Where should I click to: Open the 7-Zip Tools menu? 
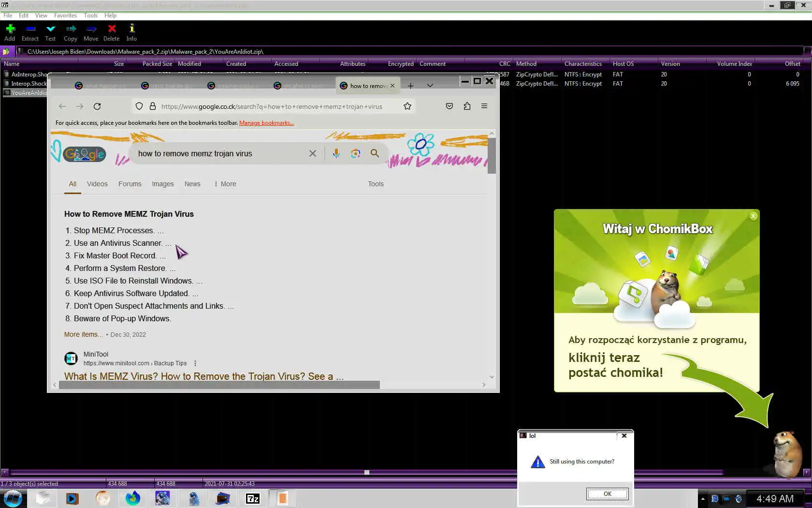tap(91, 15)
